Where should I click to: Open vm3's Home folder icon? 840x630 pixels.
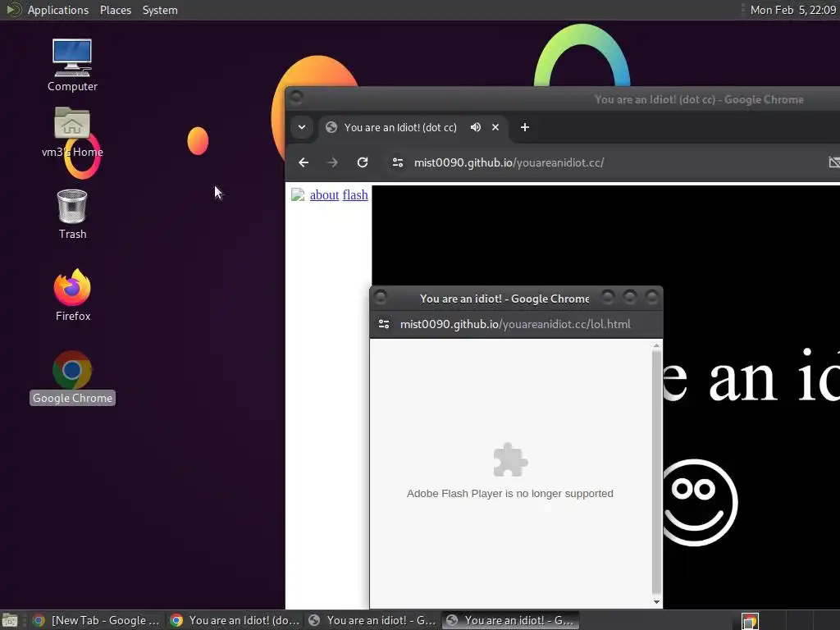pos(72,132)
